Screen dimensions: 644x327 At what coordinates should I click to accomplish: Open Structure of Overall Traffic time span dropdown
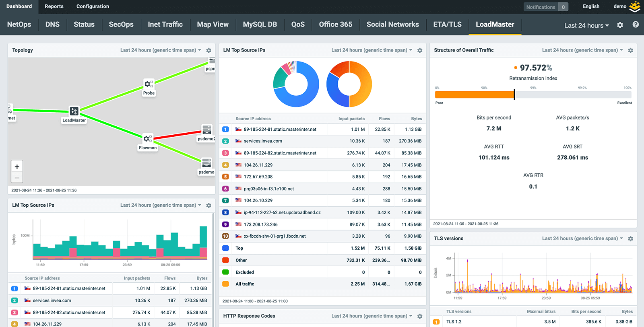point(582,50)
